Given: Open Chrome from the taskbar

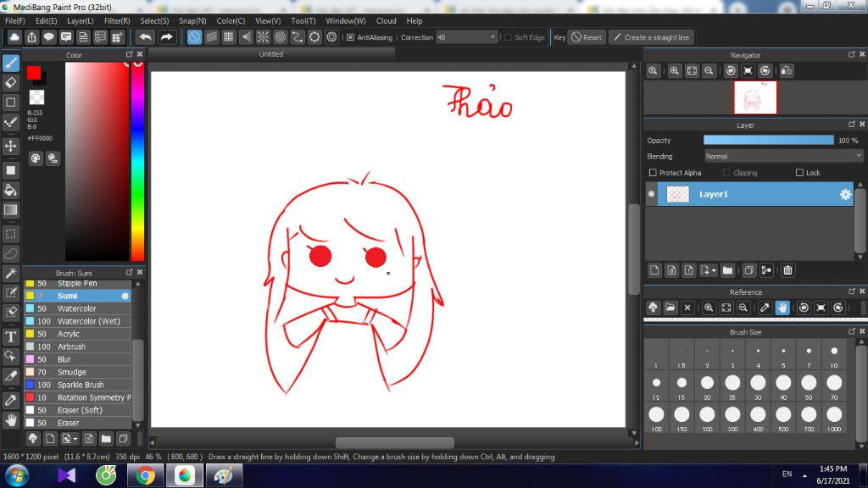Looking at the screenshot, I should [145, 475].
